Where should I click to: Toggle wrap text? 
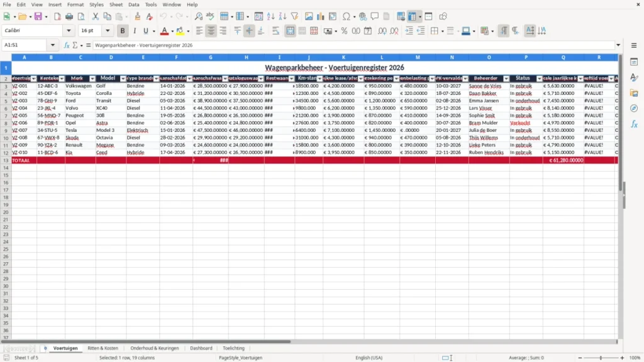point(275,31)
